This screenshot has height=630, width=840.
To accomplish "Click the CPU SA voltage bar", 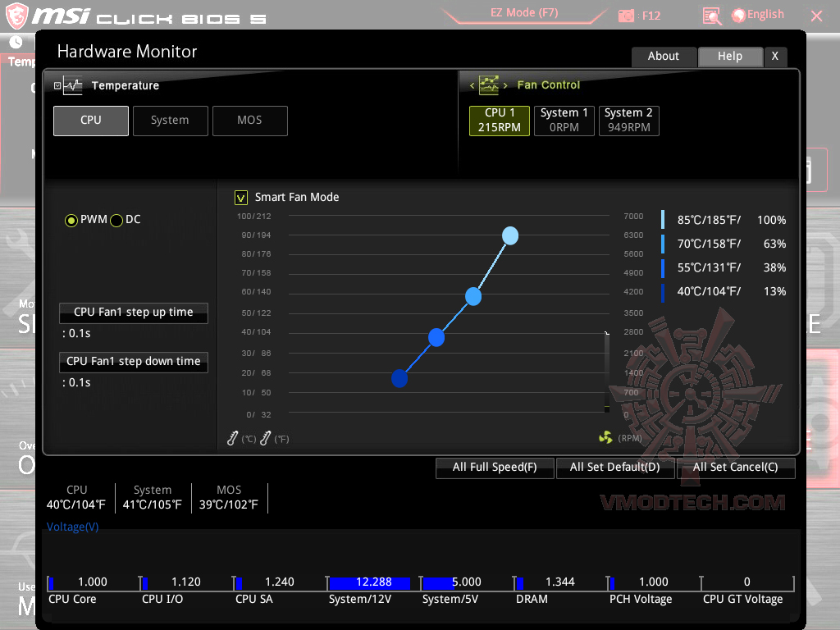I will coord(281,583).
